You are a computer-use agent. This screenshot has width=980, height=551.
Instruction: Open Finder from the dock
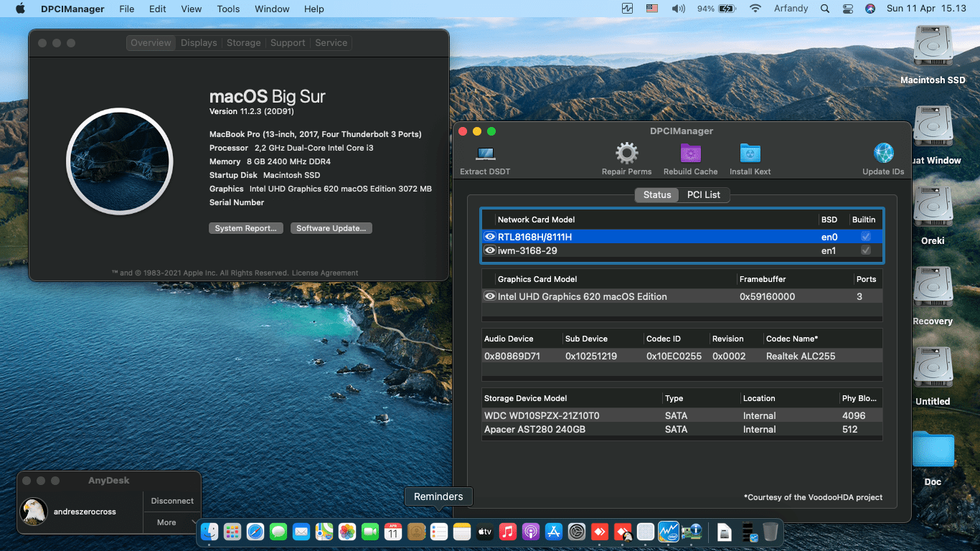pyautogui.click(x=209, y=532)
